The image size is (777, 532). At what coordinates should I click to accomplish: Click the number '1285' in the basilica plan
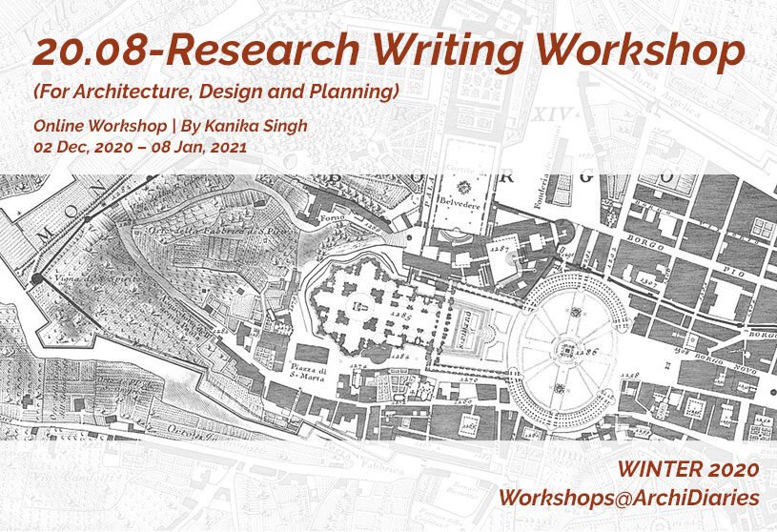(400, 317)
